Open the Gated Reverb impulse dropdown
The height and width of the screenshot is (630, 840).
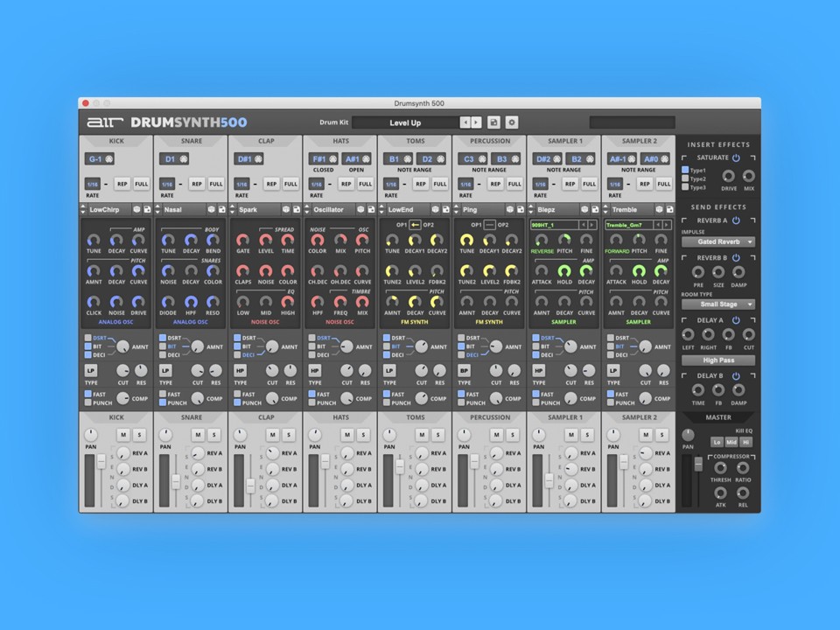coord(720,242)
